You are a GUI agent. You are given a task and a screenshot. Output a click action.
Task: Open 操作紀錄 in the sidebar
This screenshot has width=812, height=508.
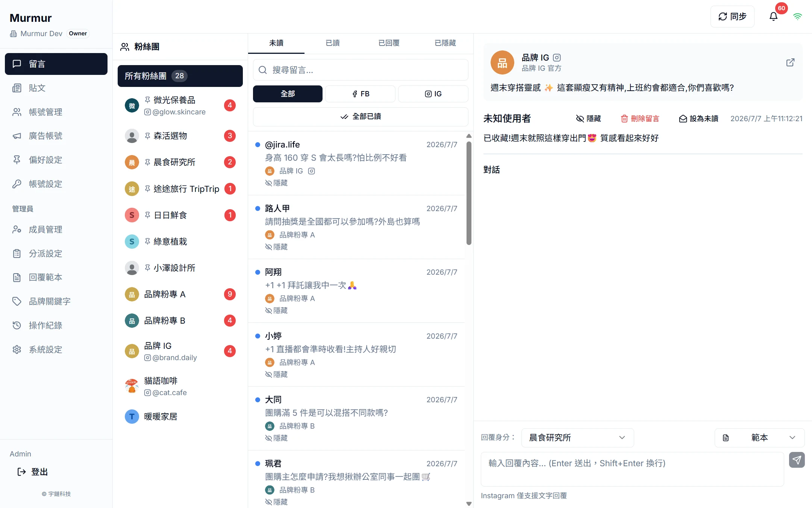tap(56, 325)
